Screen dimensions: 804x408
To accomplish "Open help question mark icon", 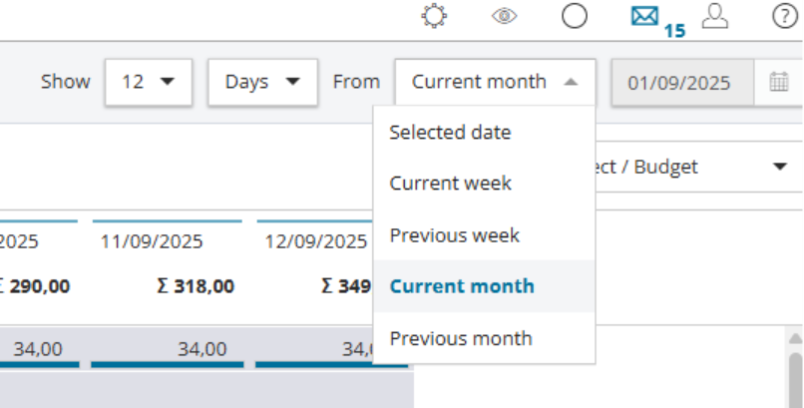I will pos(785,16).
